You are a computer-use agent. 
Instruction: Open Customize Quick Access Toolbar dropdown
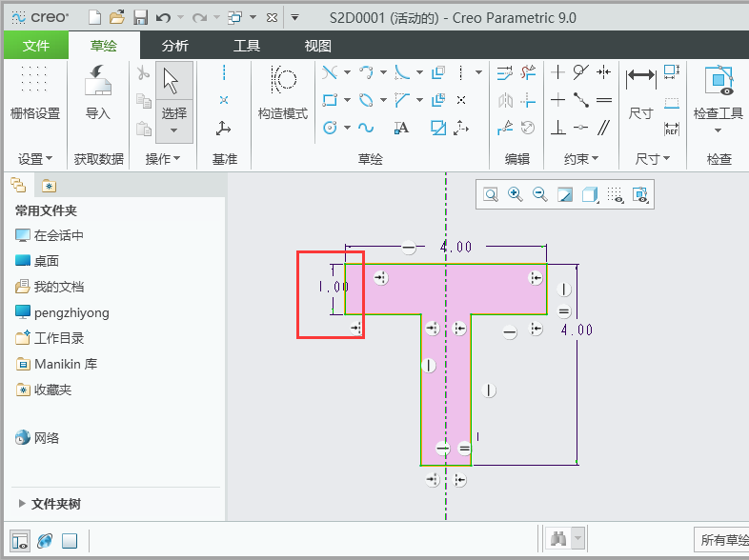point(295,18)
